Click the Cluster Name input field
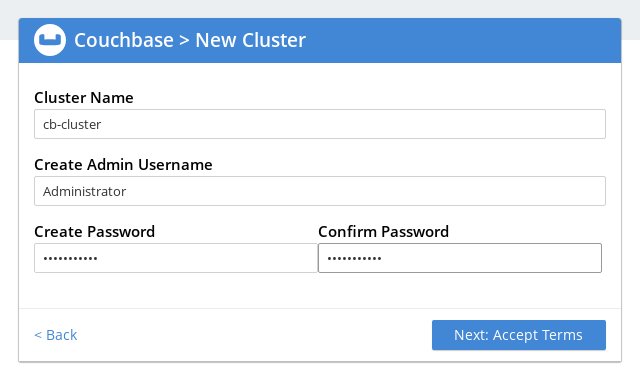This screenshot has height=380, width=640. click(x=320, y=124)
